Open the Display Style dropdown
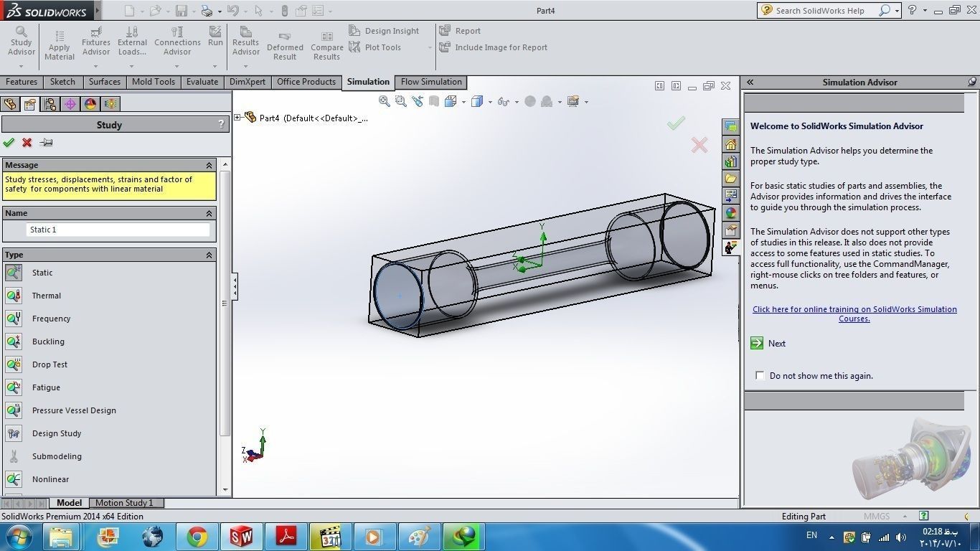 point(490,101)
